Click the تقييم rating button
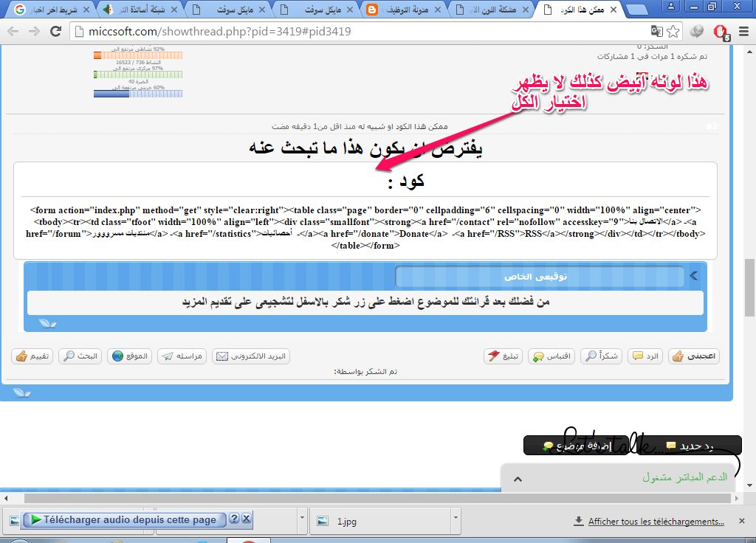Screen dimensions: 756x543 coord(32,356)
